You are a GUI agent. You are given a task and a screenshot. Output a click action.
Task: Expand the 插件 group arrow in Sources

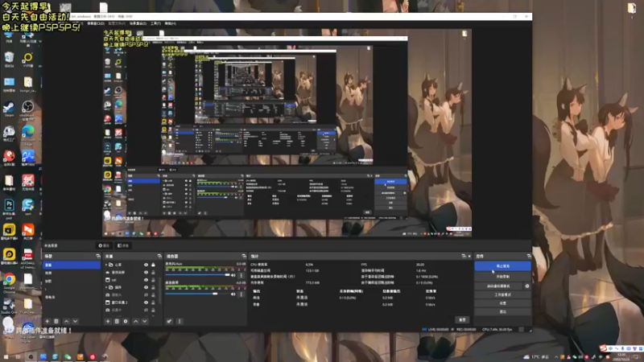[106, 287]
